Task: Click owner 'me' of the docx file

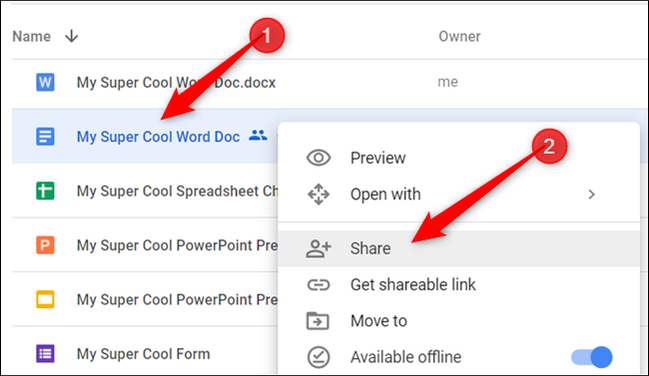Action: coord(448,82)
